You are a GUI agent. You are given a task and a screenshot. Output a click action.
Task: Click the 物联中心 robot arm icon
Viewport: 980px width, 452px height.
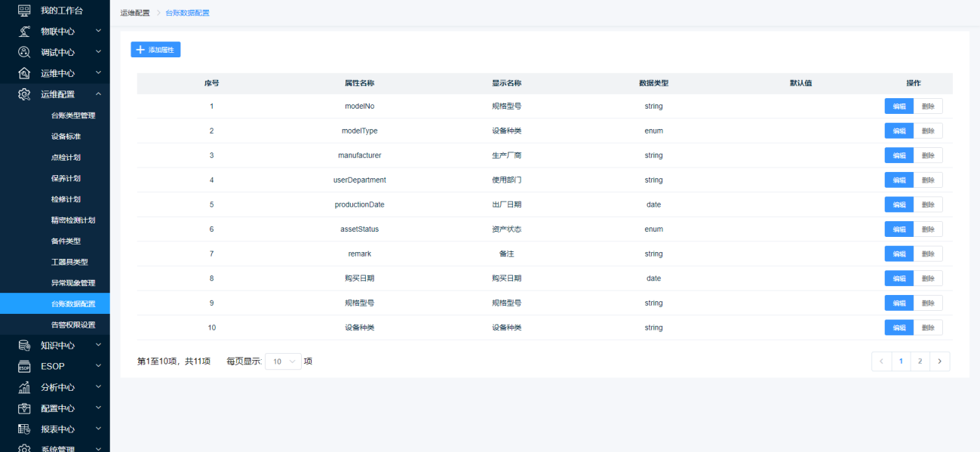coord(24,32)
